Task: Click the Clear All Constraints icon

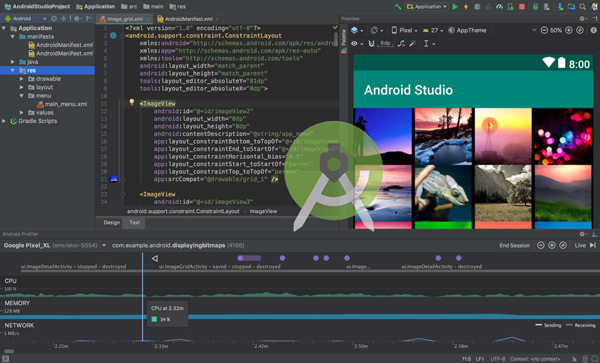Action: (x=401, y=44)
